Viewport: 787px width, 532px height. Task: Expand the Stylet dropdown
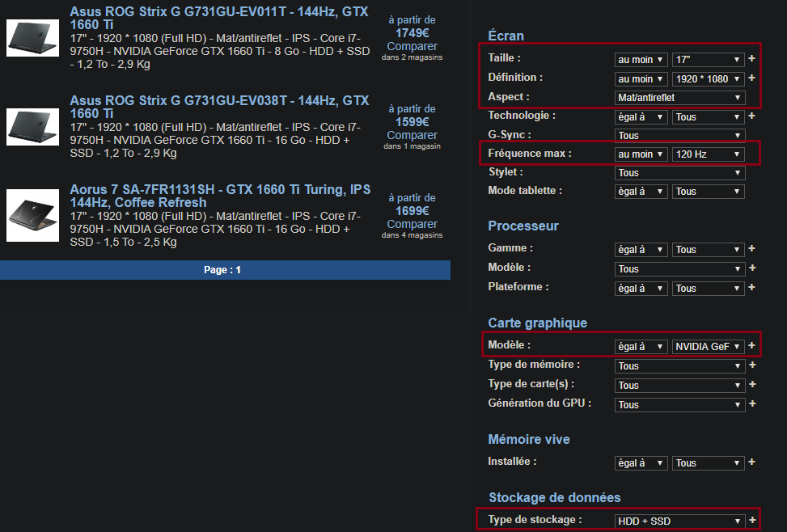coord(679,173)
